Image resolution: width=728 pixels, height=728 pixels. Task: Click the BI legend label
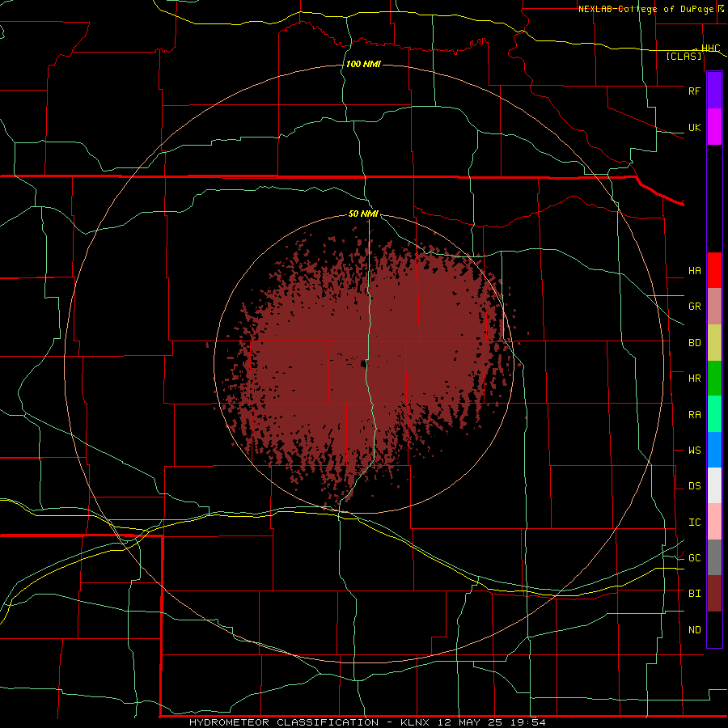694,594
